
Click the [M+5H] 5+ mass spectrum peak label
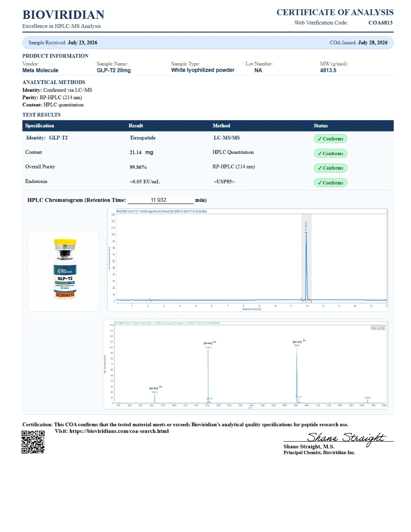point(156,388)
